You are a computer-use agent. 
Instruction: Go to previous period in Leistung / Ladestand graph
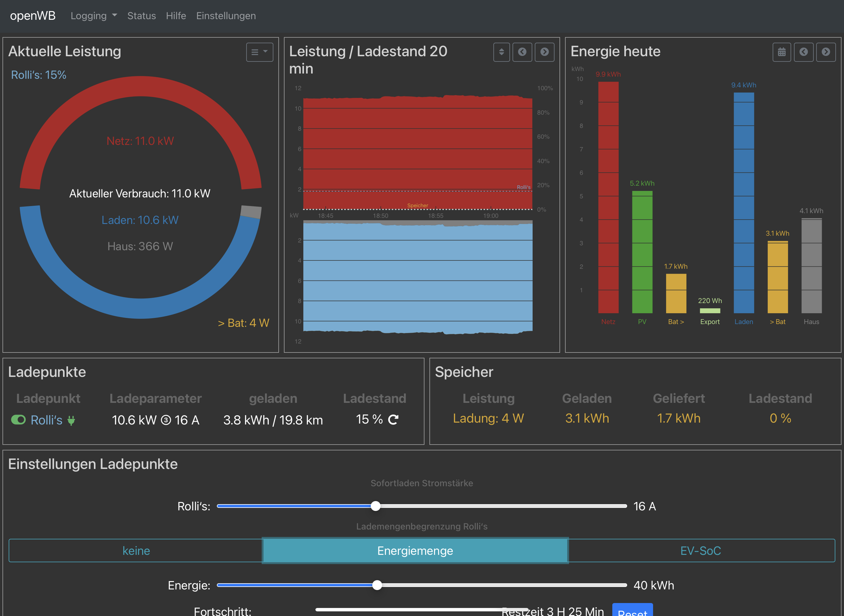click(522, 52)
